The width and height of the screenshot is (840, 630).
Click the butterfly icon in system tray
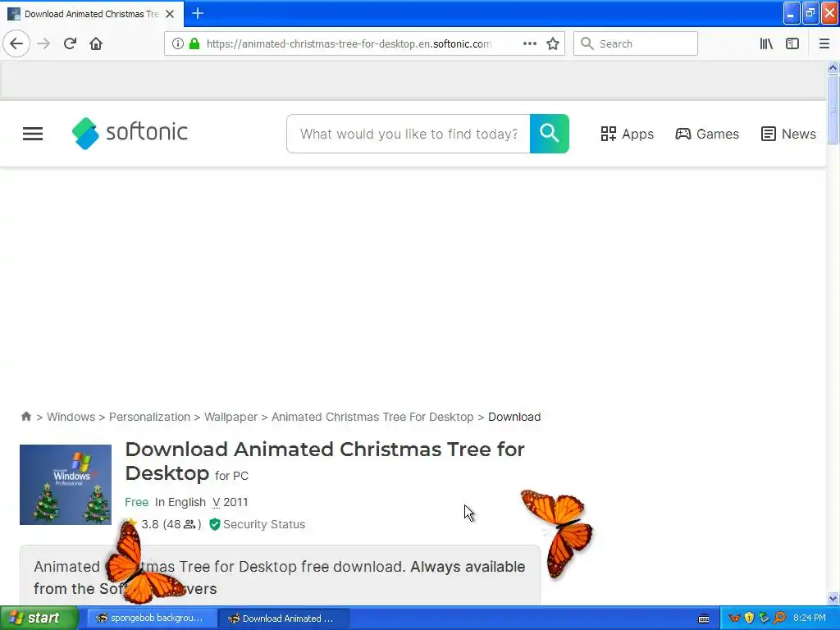point(734,619)
